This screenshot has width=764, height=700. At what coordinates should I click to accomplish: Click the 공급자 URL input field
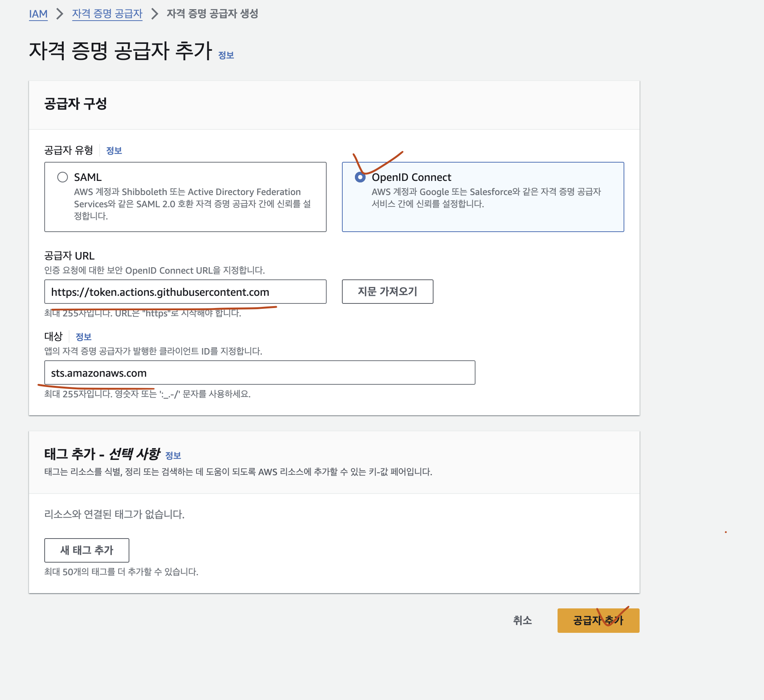(x=185, y=292)
